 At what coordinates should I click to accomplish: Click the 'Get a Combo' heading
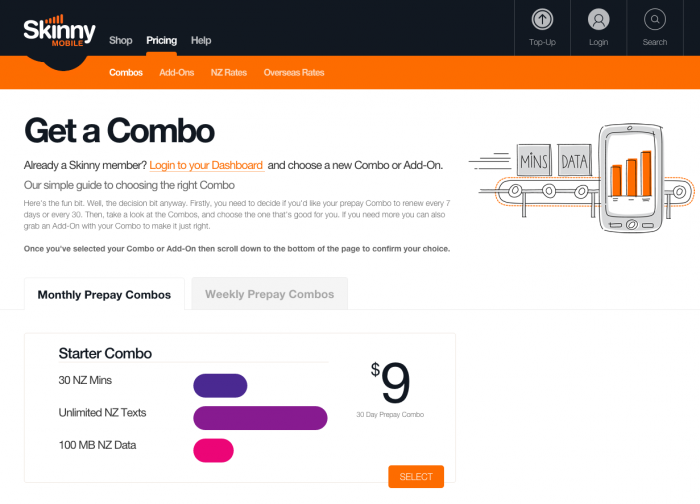coord(119,131)
